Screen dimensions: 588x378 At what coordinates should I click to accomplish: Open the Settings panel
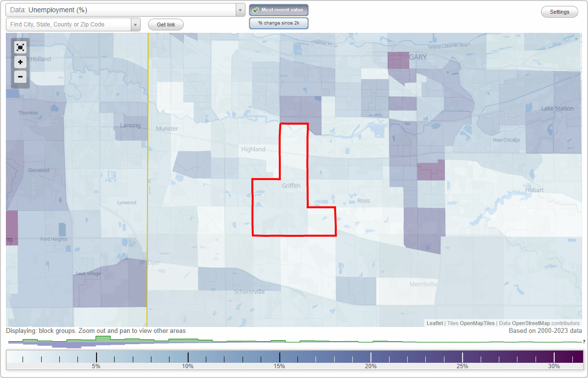559,11
